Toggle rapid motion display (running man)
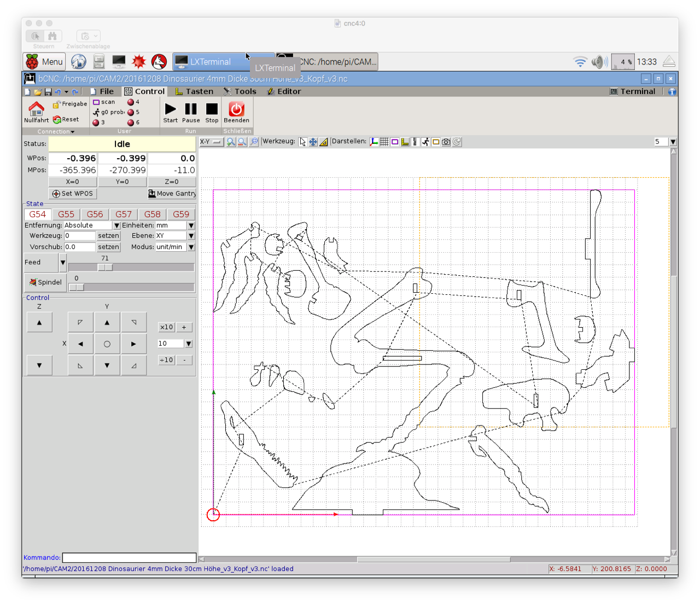This screenshot has width=700, height=604. [425, 142]
